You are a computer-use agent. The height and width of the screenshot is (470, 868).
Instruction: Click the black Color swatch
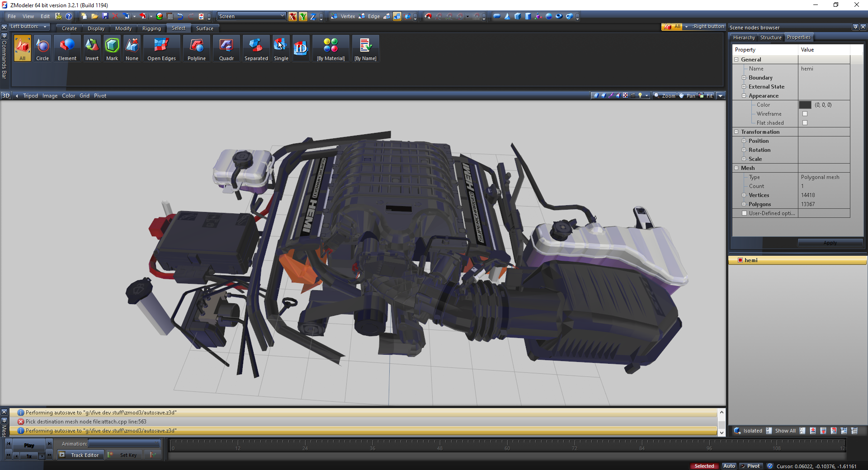(x=805, y=105)
